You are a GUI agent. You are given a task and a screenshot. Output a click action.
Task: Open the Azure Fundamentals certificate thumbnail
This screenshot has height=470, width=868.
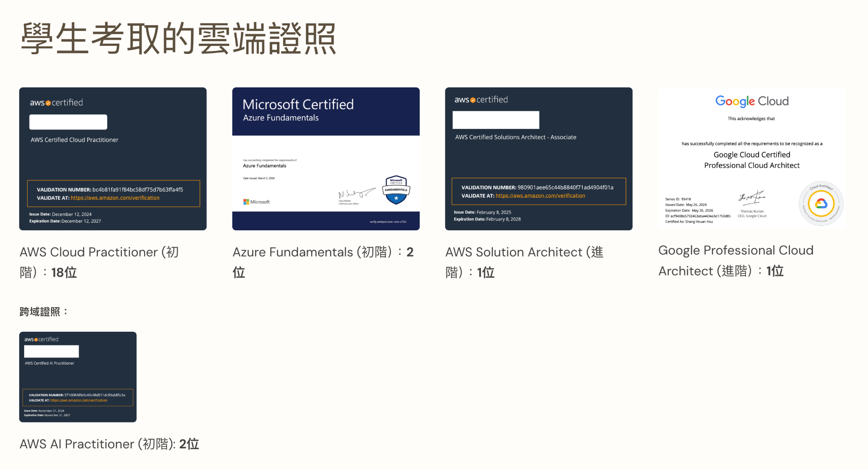[326, 159]
